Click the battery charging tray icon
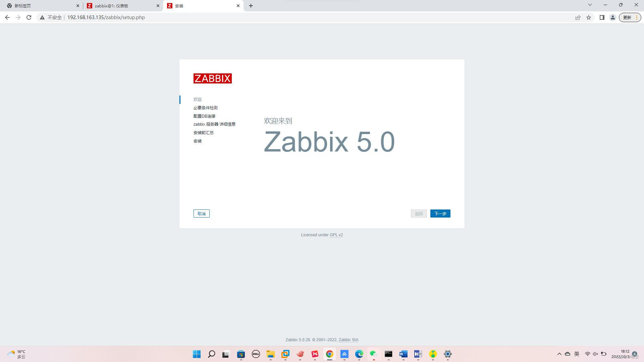This screenshot has height=362, width=644. [604, 354]
